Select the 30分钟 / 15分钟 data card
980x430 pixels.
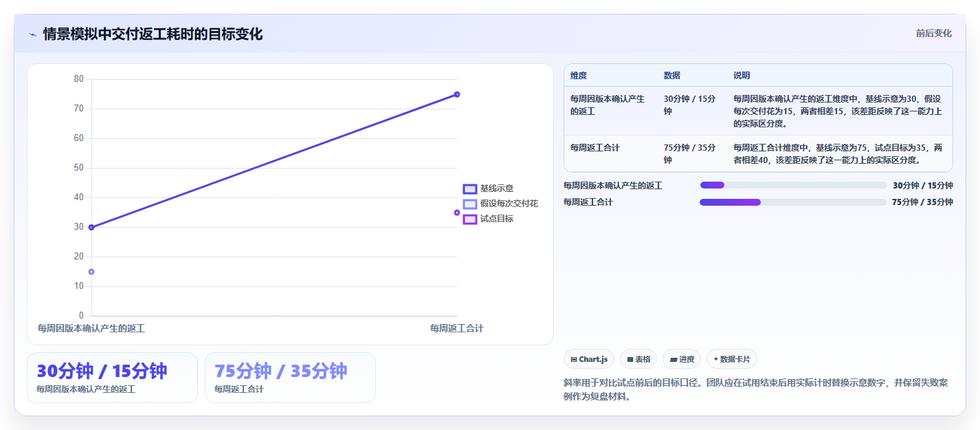(x=112, y=378)
